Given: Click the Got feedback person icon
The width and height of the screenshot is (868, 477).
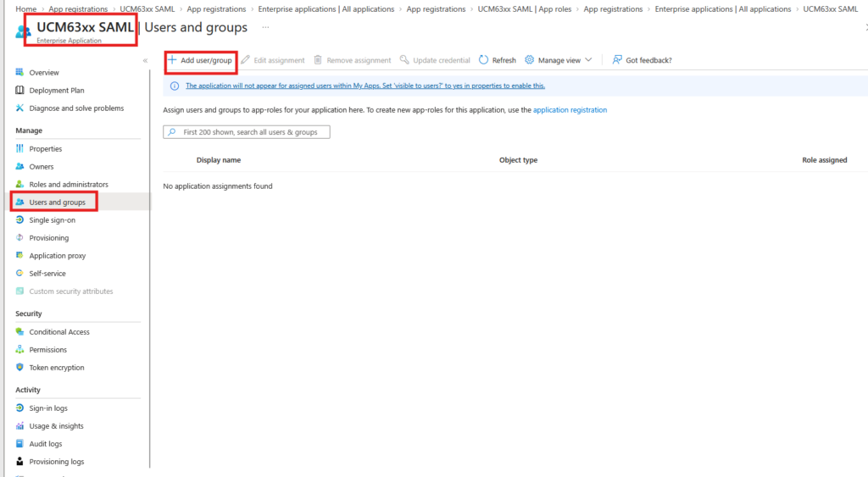Looking at the screenshot, I should tap(617, 60).
